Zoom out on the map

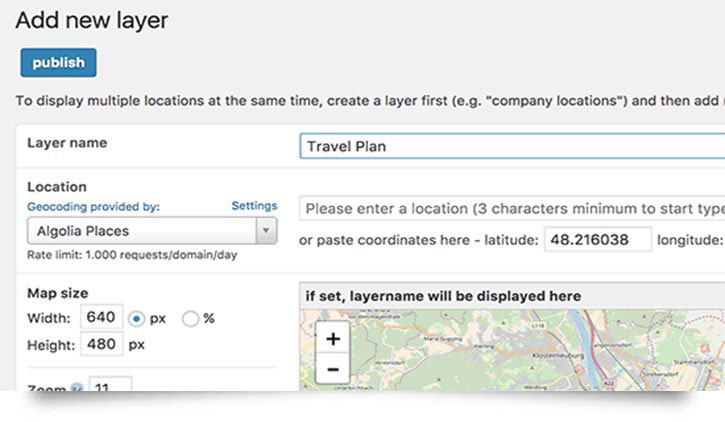pyautogui.click(x=332, y=369)
